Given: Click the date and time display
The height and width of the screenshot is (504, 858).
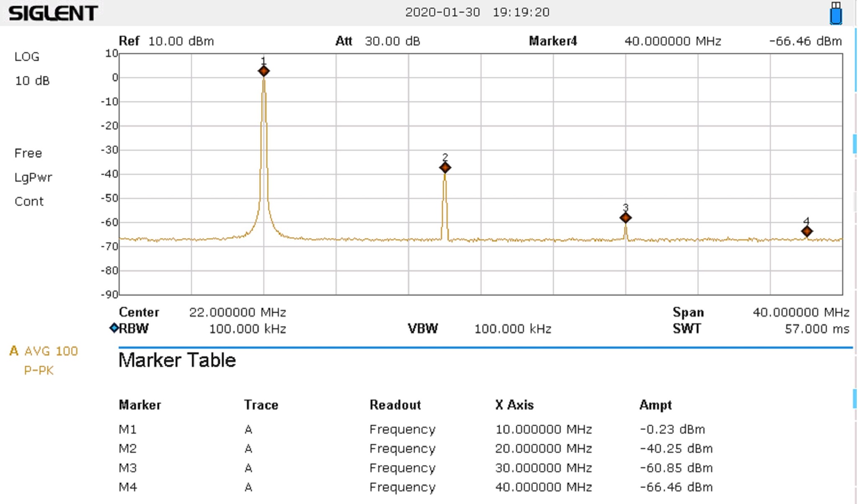Looking at the screenshot, I should click(x=477, y=12).
